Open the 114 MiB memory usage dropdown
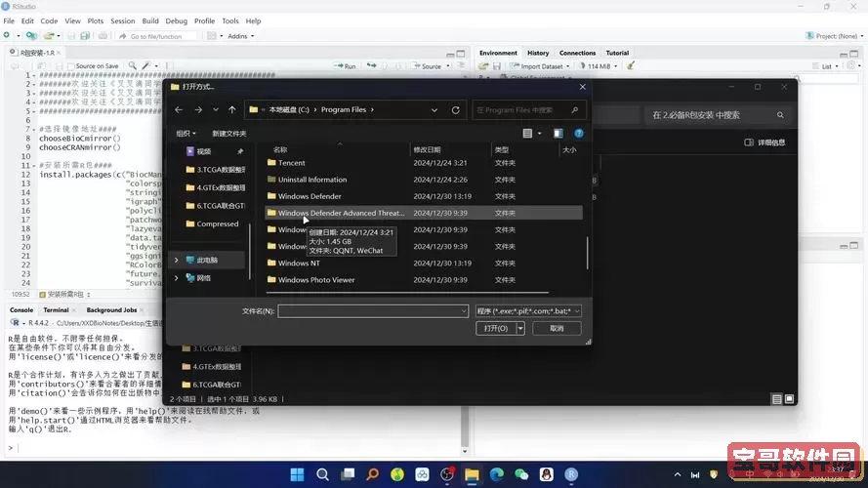Image resolution: width=868 pixels, height=488 pixels. coord(599,66)
